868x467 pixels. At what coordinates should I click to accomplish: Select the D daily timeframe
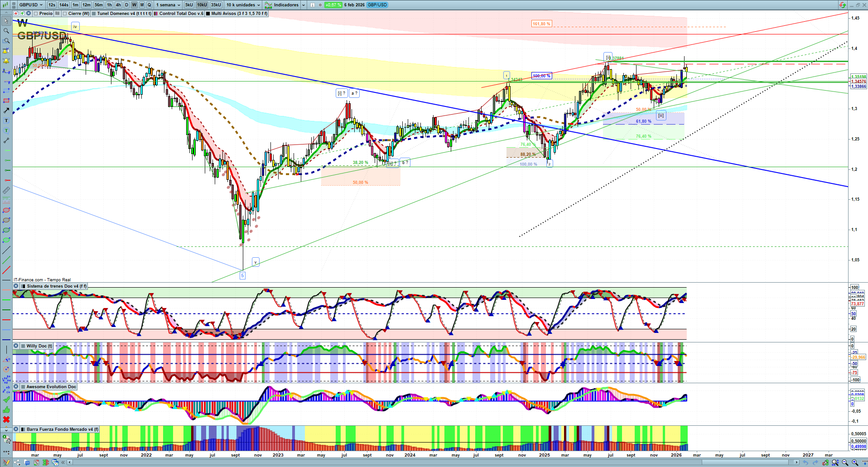point(126,5)
